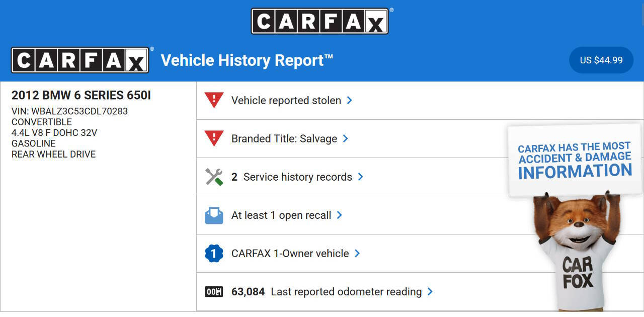Open the At least 1 open recall link
This screenshot has height=317, width=644.
(x=281, y=215)
